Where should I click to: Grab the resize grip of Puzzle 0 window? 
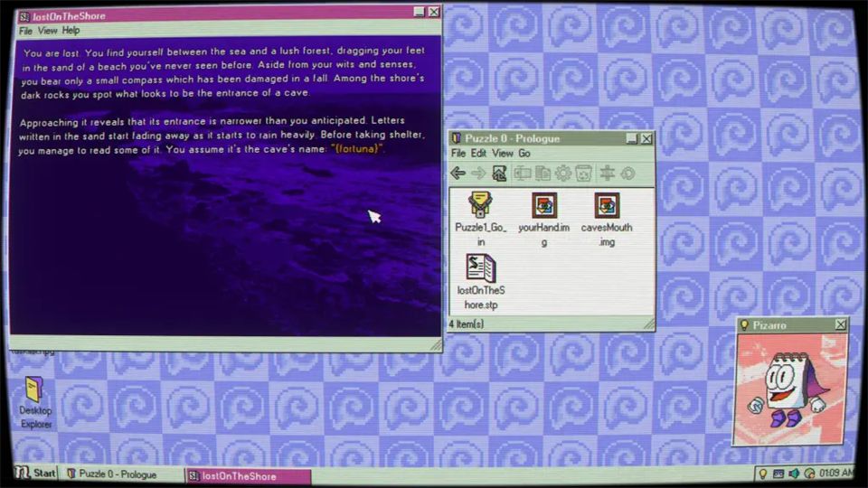click(x=648, y=324)
